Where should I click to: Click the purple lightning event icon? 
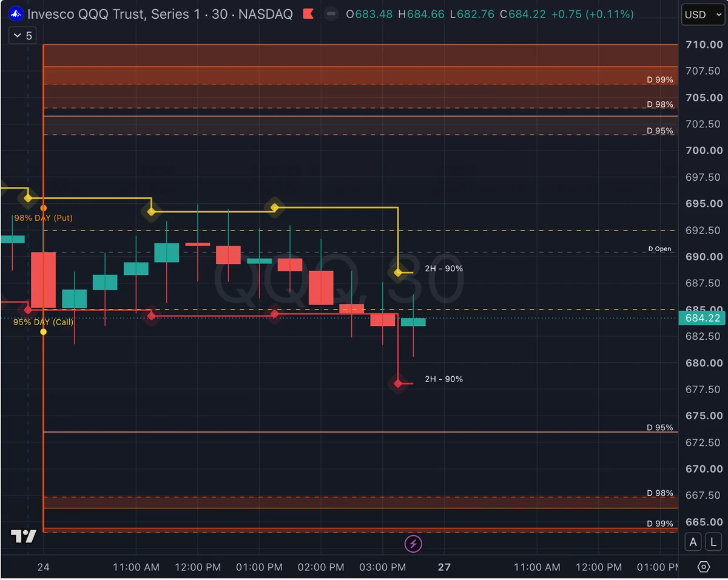pos(413,544)
